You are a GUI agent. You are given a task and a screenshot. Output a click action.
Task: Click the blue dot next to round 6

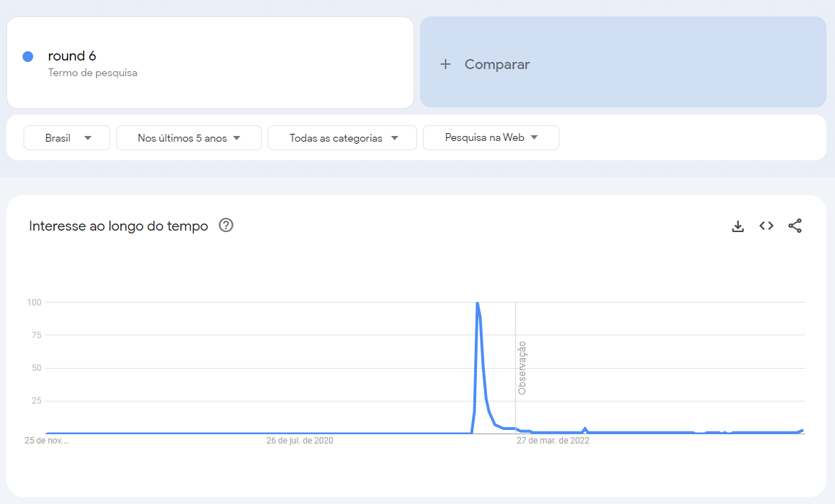tap(28, 56)
